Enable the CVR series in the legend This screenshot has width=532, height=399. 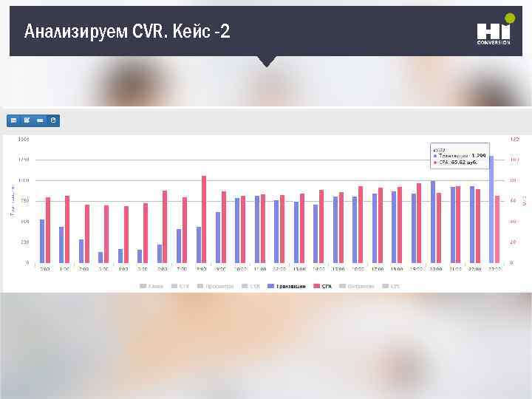tap(250, 287)
